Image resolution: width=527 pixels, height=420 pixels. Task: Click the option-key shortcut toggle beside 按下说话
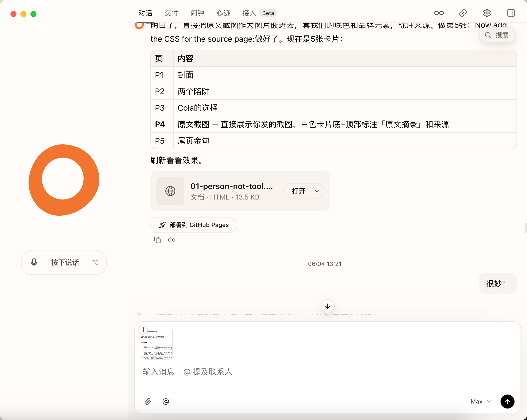point(95,262)
